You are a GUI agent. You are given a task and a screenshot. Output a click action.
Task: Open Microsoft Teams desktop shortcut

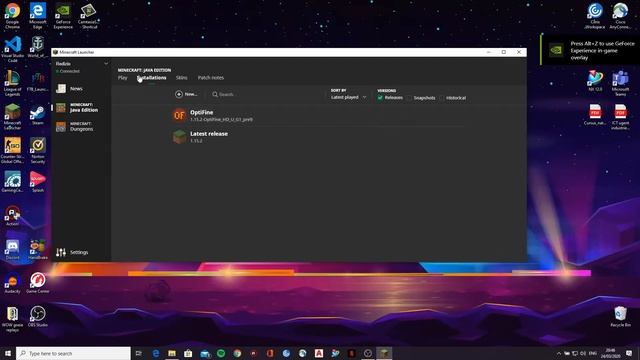click(620, 83)
